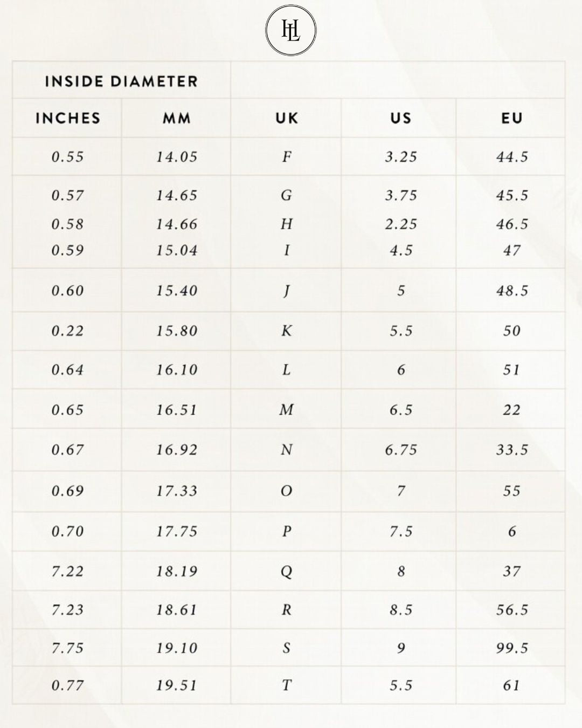This screenshot has width=582, height=728.
Task: Click the UK column header
Action: [x=287, y=118]
